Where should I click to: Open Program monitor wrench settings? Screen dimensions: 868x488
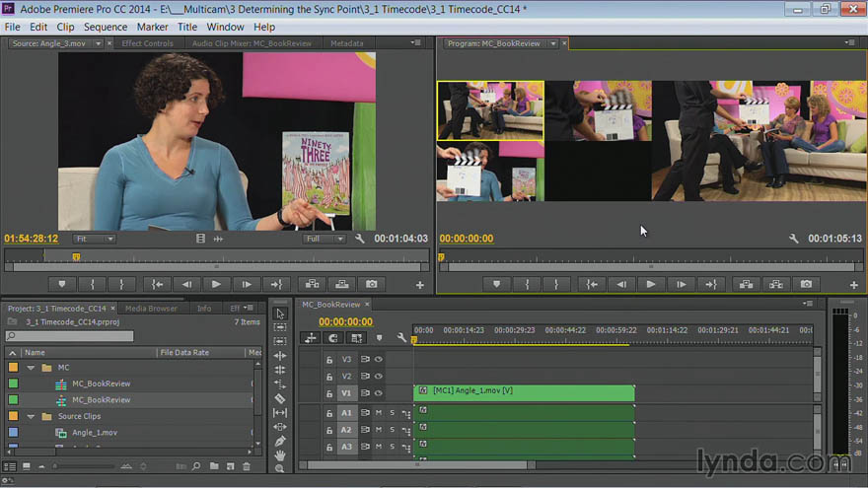point(794,239)
